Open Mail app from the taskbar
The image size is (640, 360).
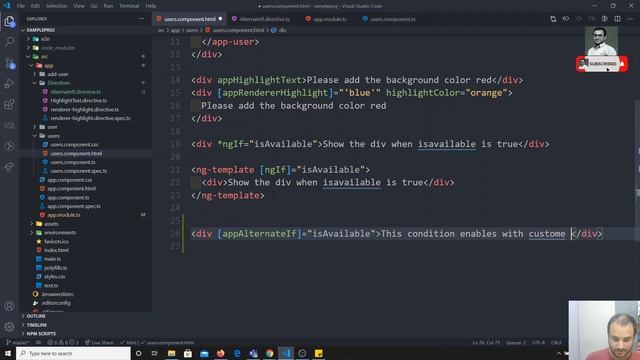[x=204, y=353]
